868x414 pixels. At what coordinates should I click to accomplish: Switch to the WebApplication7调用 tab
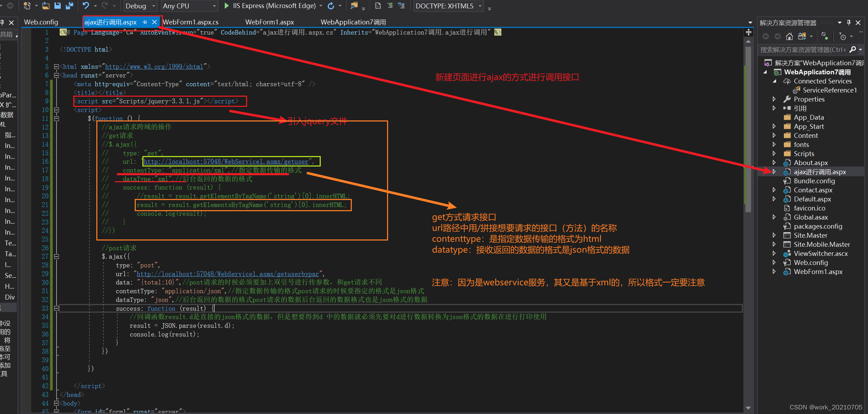[x=353, y=22]
